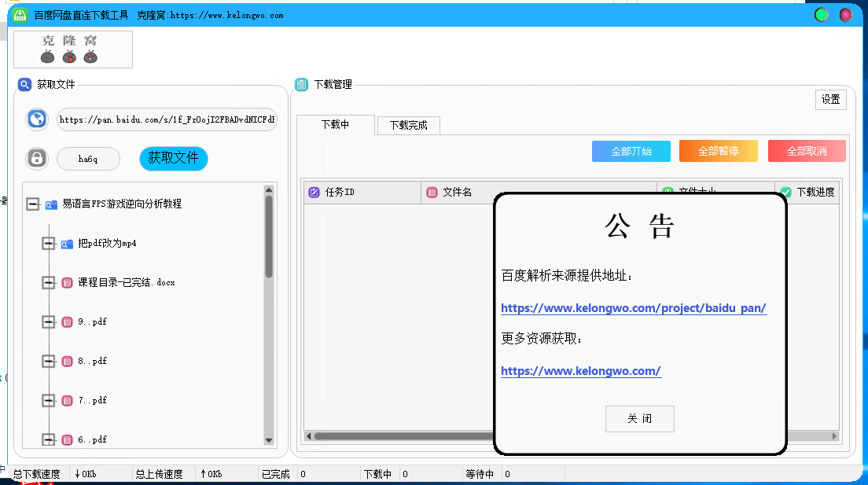Click the 下载中 status bar label
Screen dimensions: 868x485
coord(377,474)
